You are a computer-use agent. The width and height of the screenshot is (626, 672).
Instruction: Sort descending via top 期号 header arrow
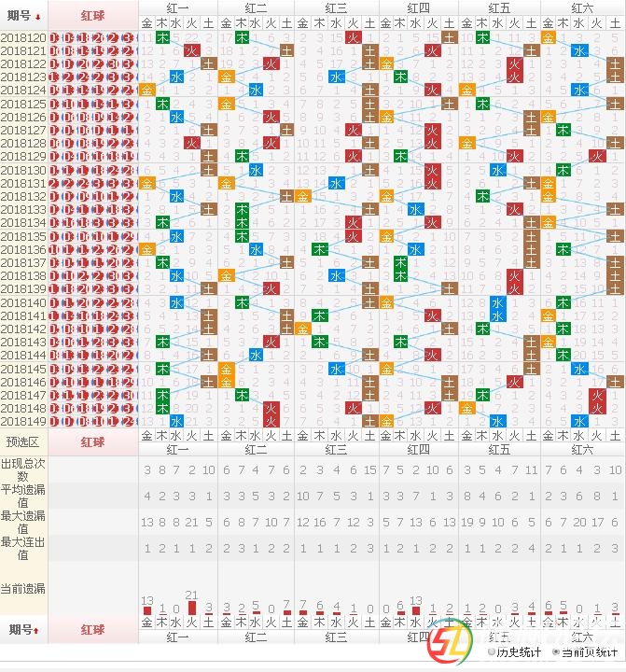coord(38,15)
